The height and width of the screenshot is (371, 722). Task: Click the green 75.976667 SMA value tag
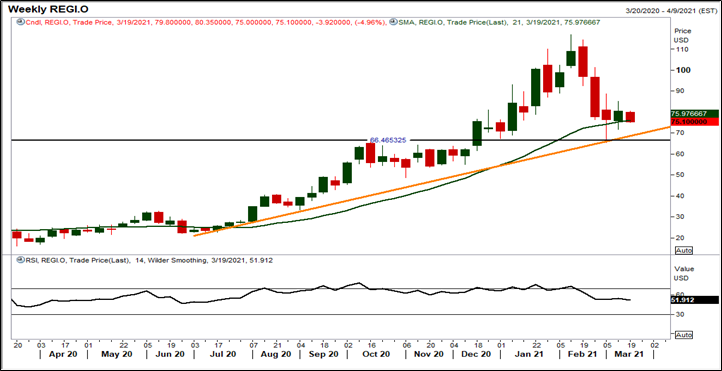pyautogui.click(x=694, y=114)
